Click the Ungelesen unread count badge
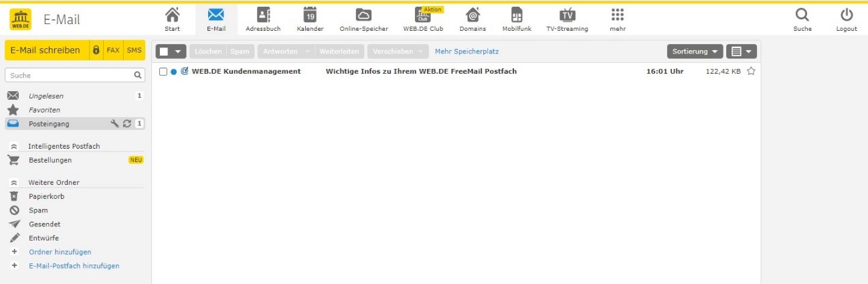The height and width of the screenshot is (284, 868). pos(139,96)
